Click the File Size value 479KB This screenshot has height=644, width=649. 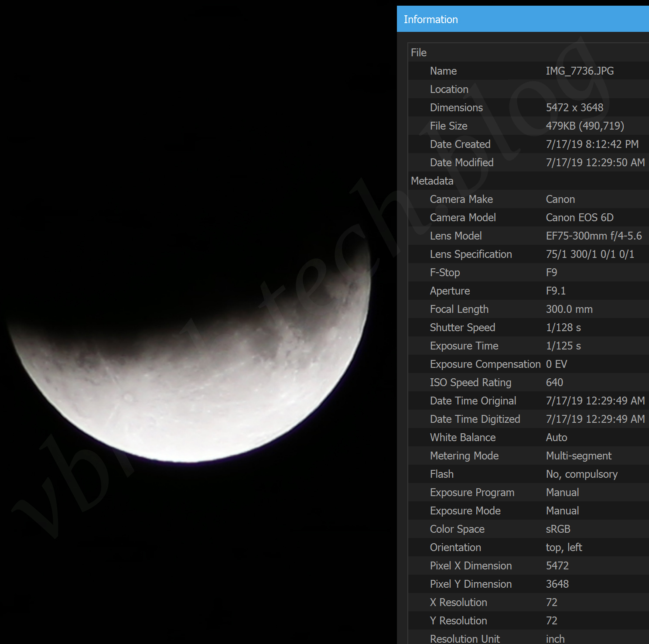tap(584, 126)
